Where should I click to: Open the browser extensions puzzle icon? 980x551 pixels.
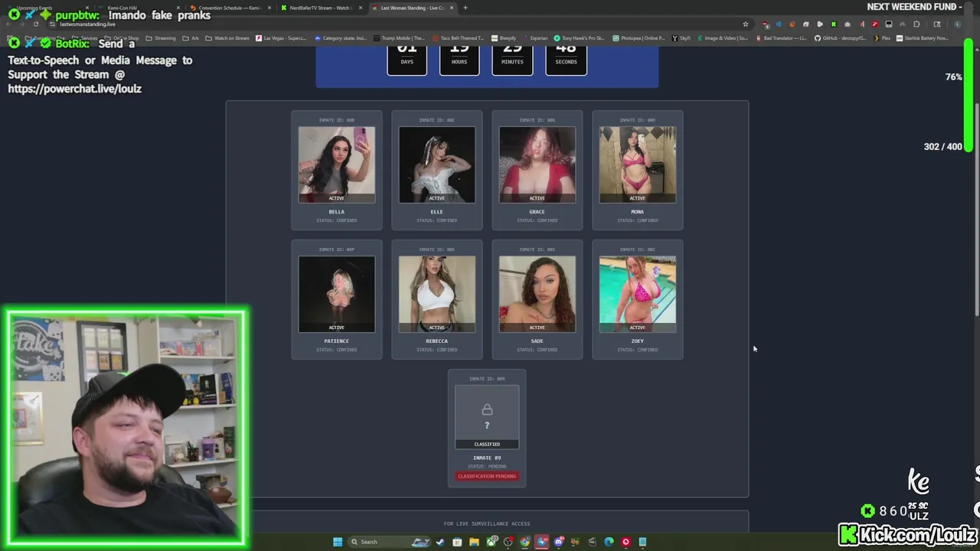(x=916, y=24)
